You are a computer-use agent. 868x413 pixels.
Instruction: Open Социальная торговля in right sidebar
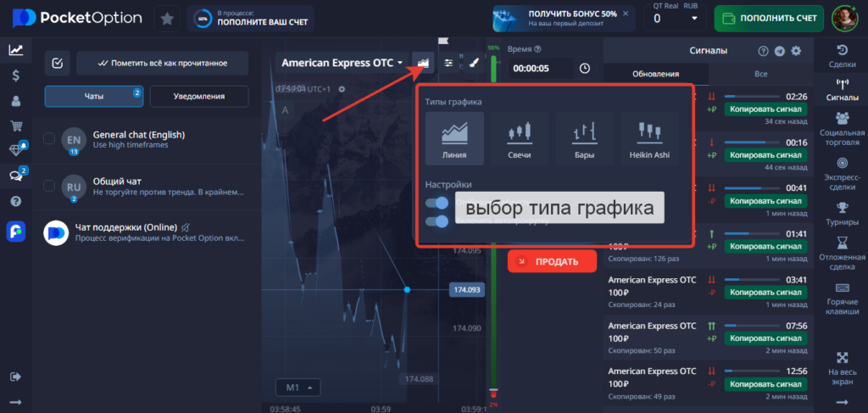pos(842,128)
